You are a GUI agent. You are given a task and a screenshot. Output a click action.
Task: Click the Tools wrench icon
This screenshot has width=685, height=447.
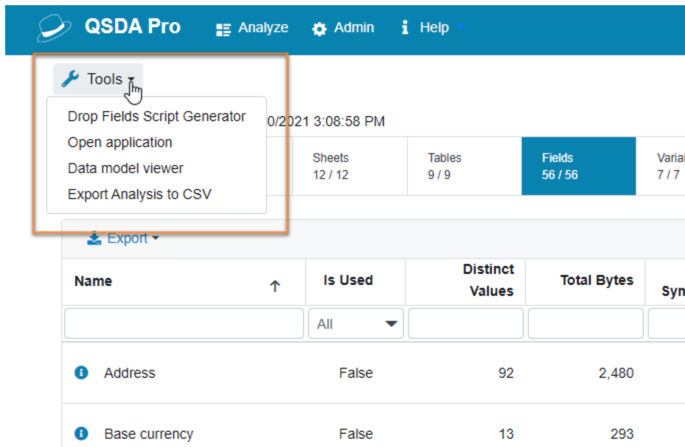70,79
